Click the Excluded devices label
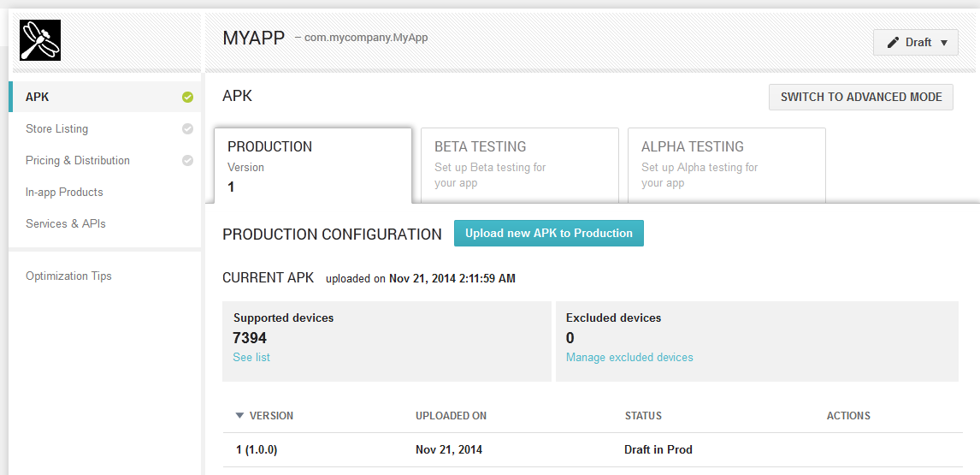The width and height of the screenshot is (980, 475). tap(613, 318)
